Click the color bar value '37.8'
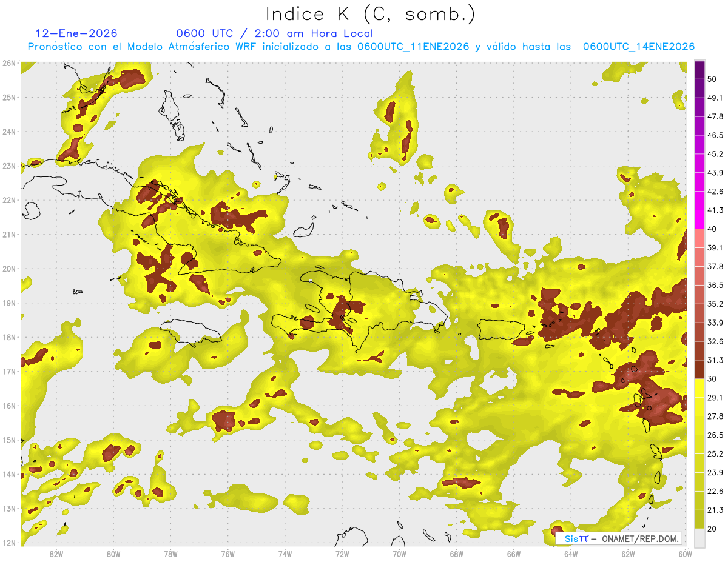 tap(715, 266)
